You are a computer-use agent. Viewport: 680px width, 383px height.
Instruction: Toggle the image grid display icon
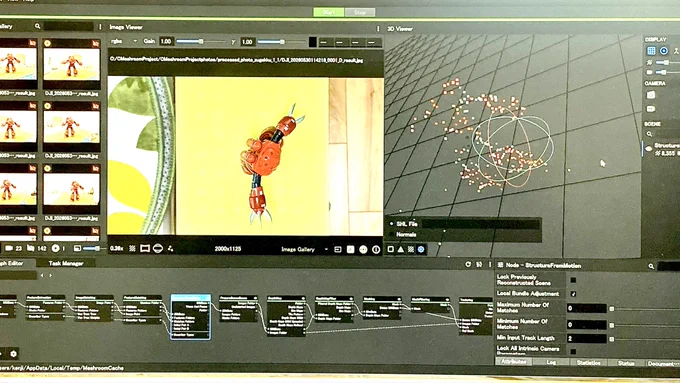coord(132,249)
